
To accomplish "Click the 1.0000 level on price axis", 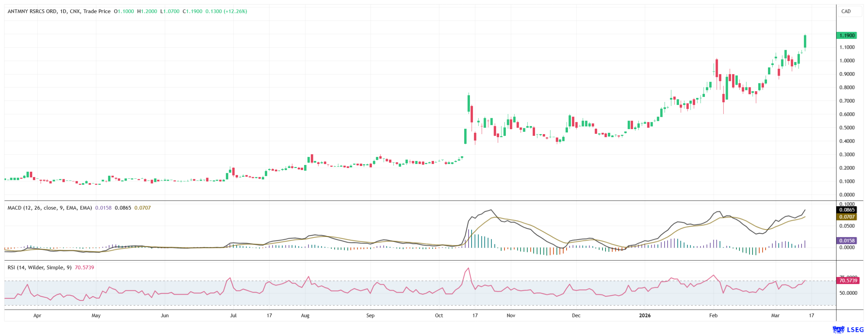I will pyautogui.click(x=847, y=61).
